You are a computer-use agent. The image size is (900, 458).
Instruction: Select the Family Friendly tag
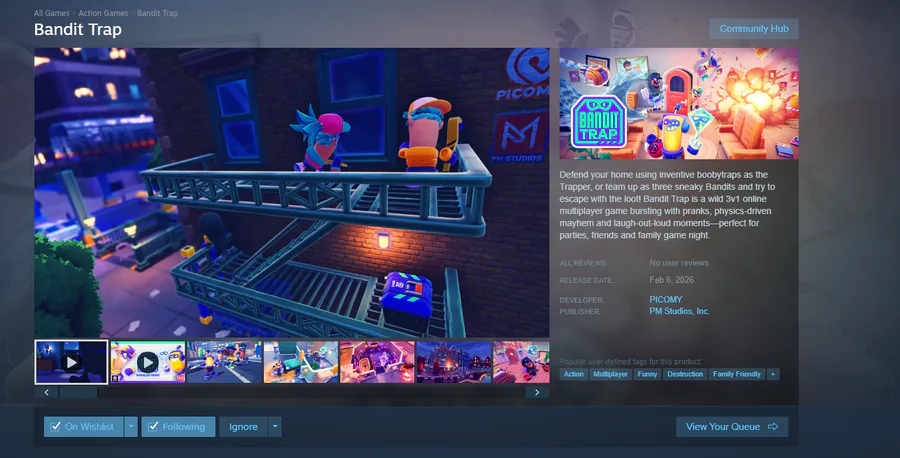(x=736, y=374)
